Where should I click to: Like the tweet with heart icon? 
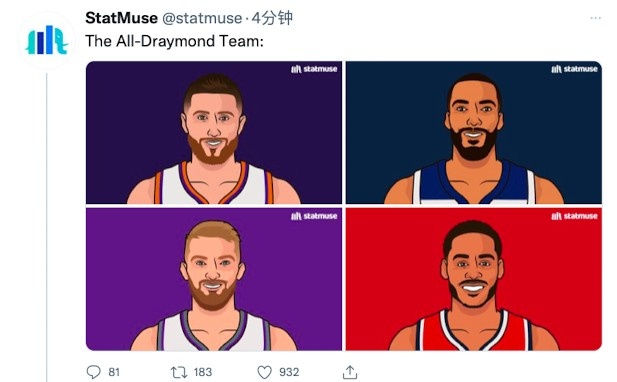264,372
